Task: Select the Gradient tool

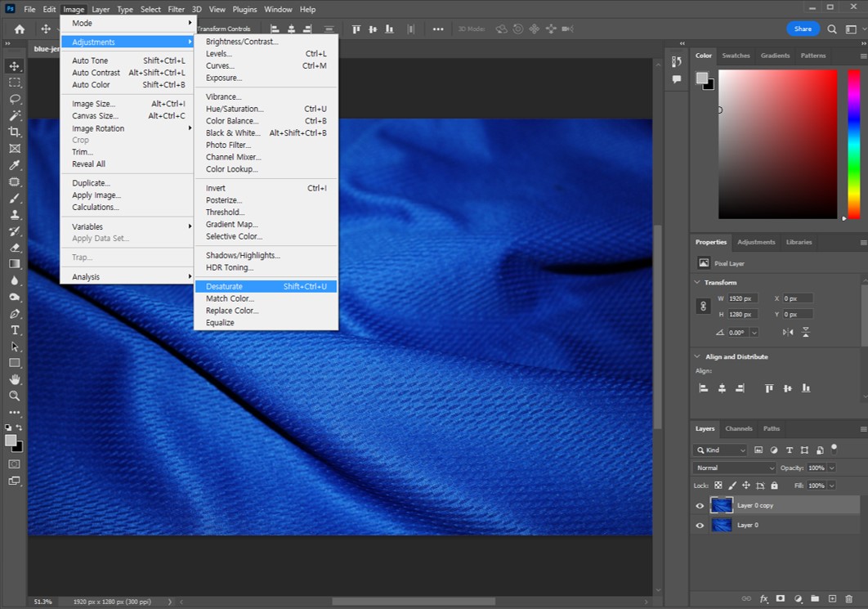Action: (15, 264)
